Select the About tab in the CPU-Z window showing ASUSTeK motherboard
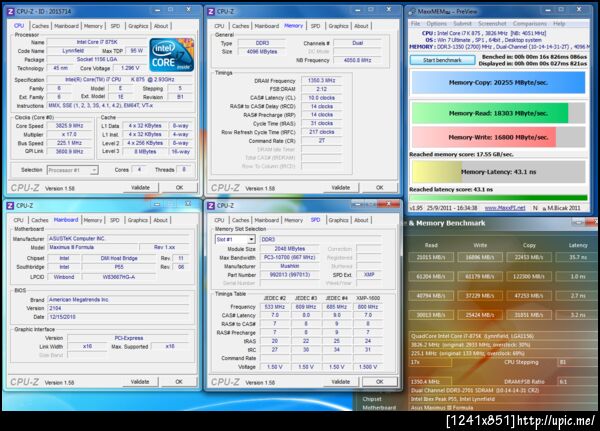The width and height of the screenshot is (600, 431). click(161, 220)
